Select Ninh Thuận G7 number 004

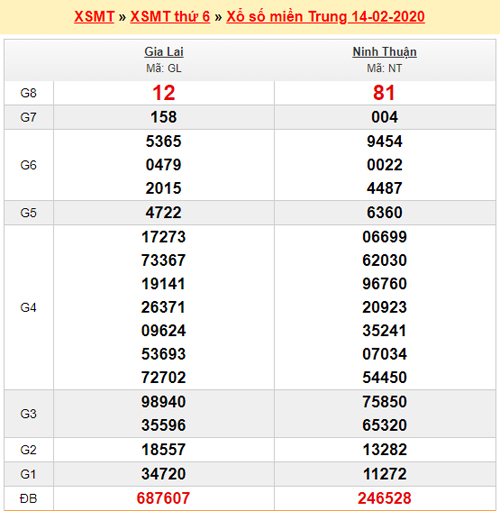click(385, 117)
